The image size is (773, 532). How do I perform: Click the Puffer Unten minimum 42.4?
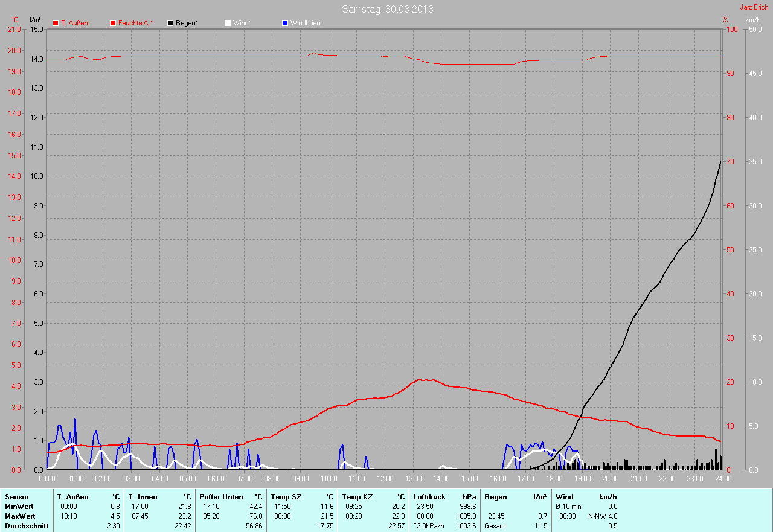(x=256, y=507)
